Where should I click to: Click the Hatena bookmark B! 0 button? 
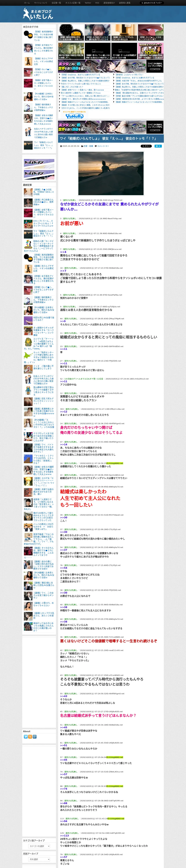[x=158, y=146]
